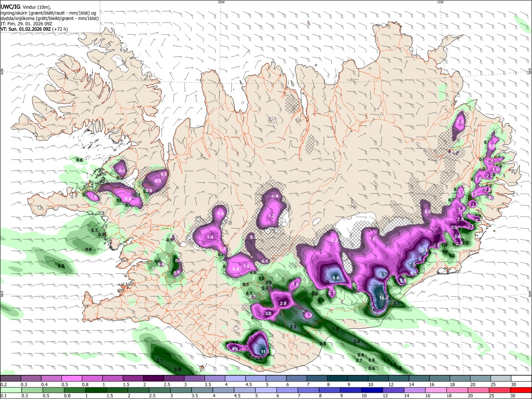This screenshot has width=532, height=399.
Task: Select the 'slydda/snjókoma' legend description line
Action: tap(49, 18)
